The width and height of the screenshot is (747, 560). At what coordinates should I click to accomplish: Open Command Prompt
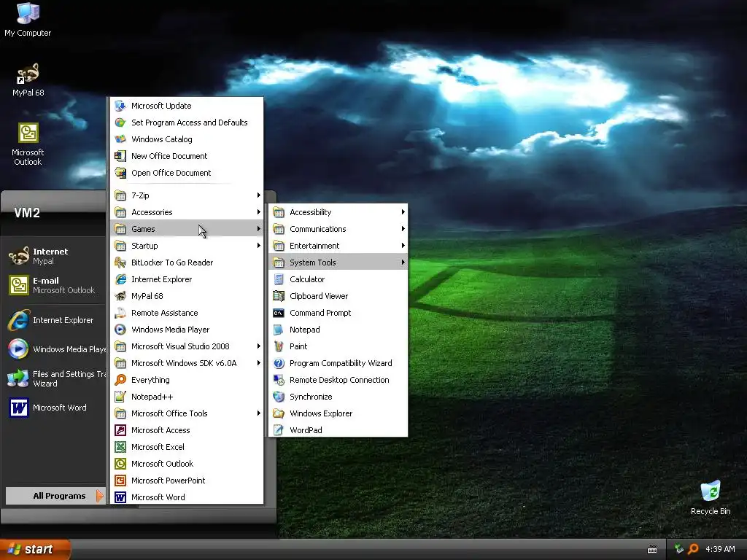pos(338,313)
